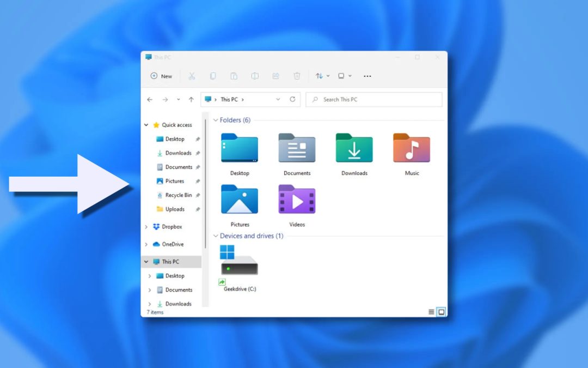Unpin Desktop using its pin icon
This screenshot has width=588, height=368.
198,140
